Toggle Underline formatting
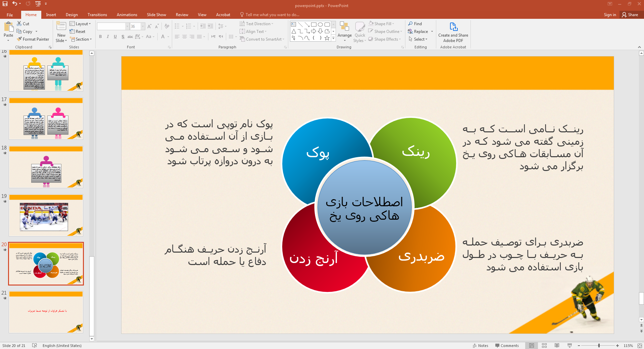This screenshot has width=644, height=349. pos(115,37)
